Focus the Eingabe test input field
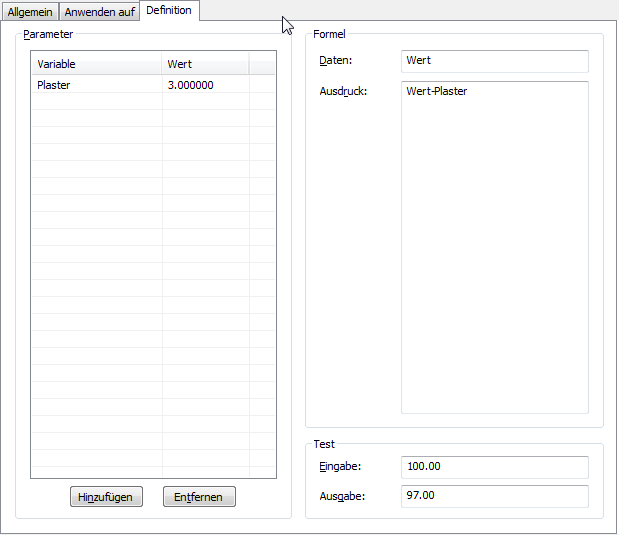This screenshot has width=619, height=535. [495, 467]
